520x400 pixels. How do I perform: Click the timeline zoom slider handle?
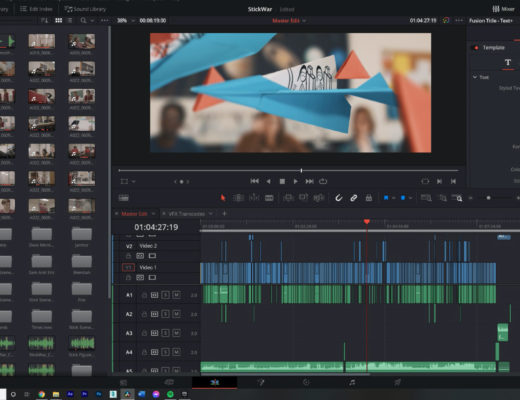(x=488, y=198)
